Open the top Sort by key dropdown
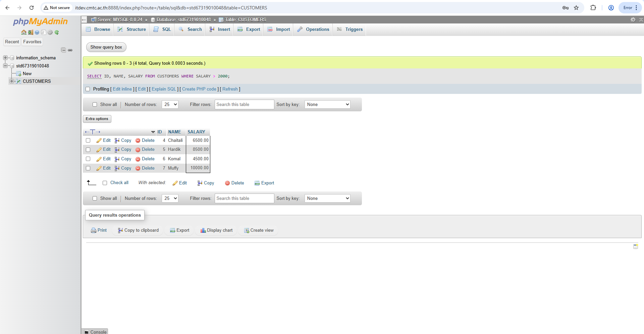Image resolution: width=644 pixels, height=334 pixels. point(327,105)
